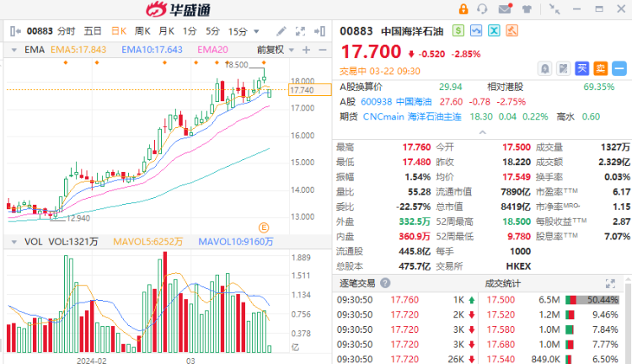The image size is (632, 364).
Task: Click the large price 17.700
Action: [x=372, y=52]
